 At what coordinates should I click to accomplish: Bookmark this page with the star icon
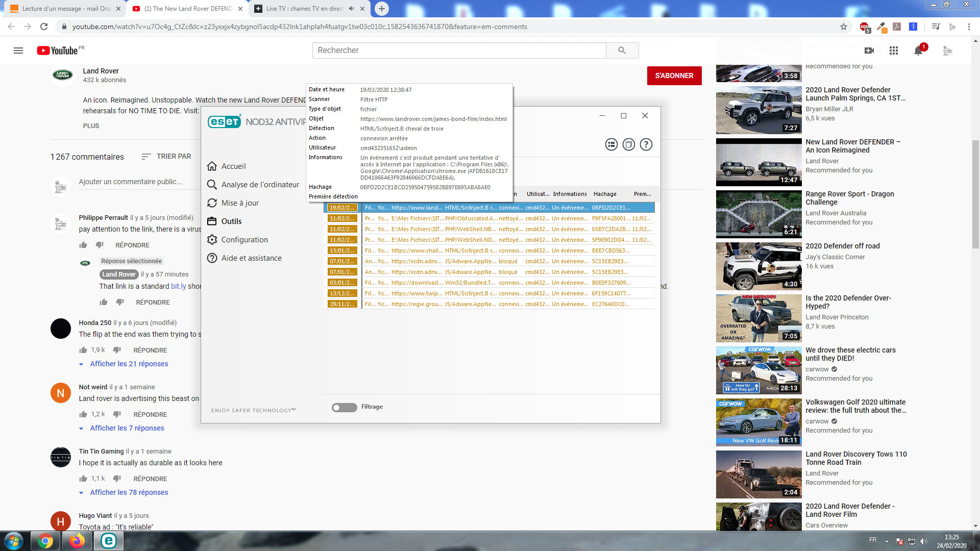844,27
